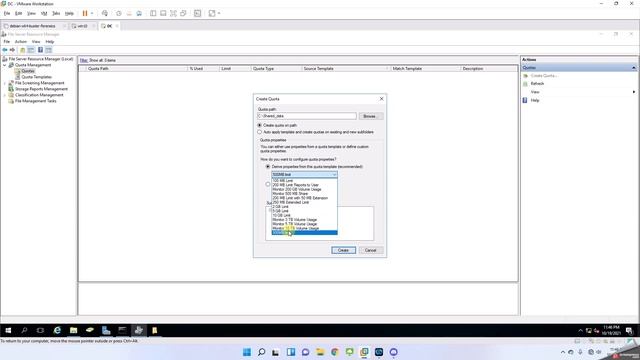Open the FSRM Action menu
This screenshot has height=360, width=640.
(x=21, y=42)
